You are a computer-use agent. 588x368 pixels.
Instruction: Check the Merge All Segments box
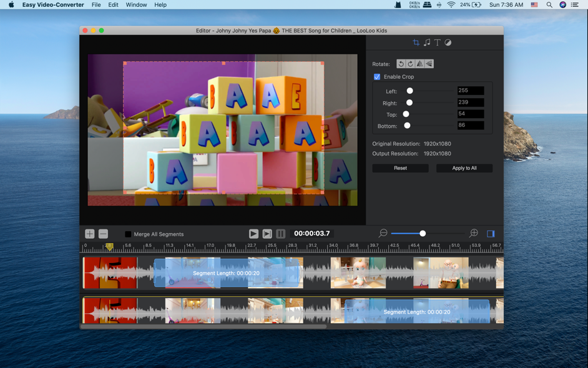click(x=128, y=234)
